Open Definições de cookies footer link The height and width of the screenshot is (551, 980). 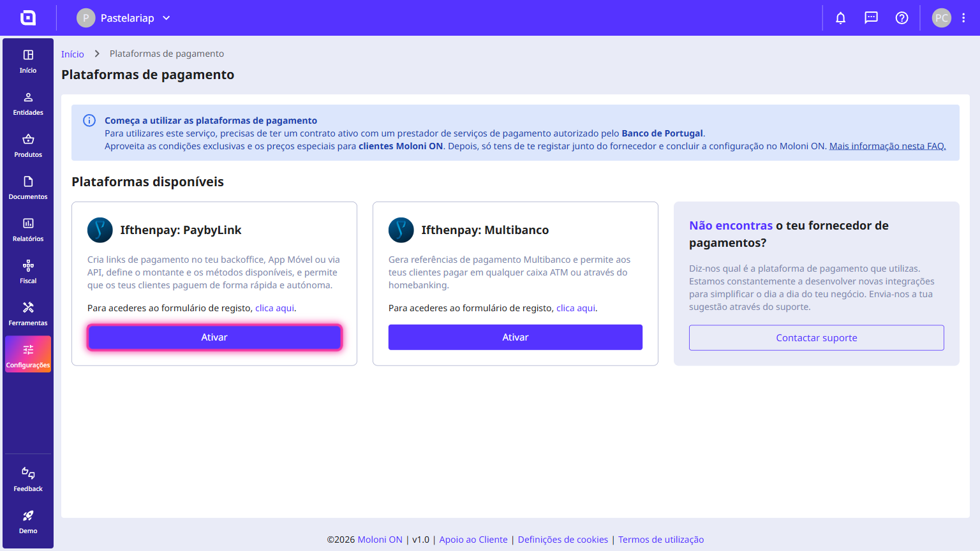point(563,540)
